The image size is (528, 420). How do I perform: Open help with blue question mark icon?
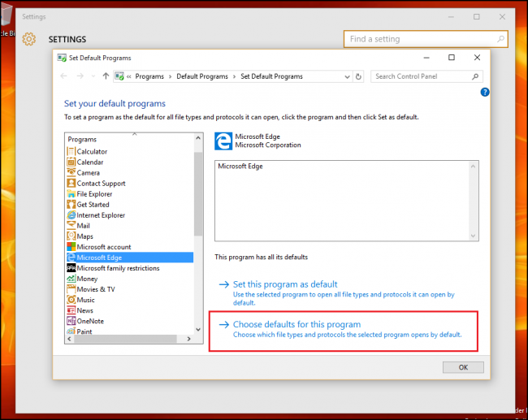[x=485, y=92]
